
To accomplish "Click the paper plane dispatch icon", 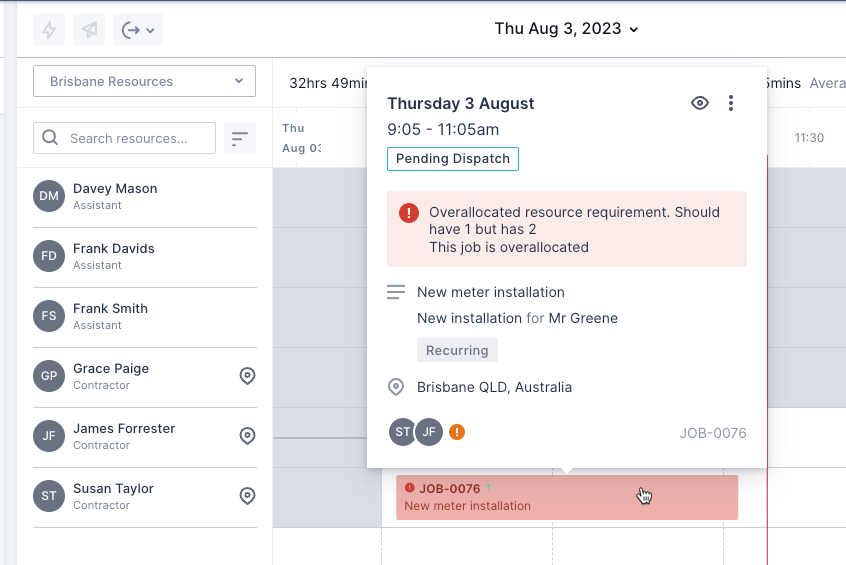I will click(x=90, y=30).
